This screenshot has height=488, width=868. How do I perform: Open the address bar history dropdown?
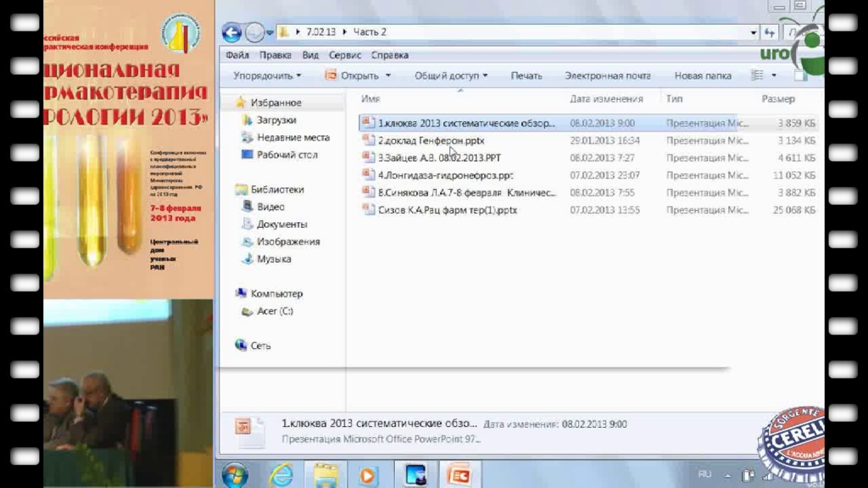pos(754,32)
